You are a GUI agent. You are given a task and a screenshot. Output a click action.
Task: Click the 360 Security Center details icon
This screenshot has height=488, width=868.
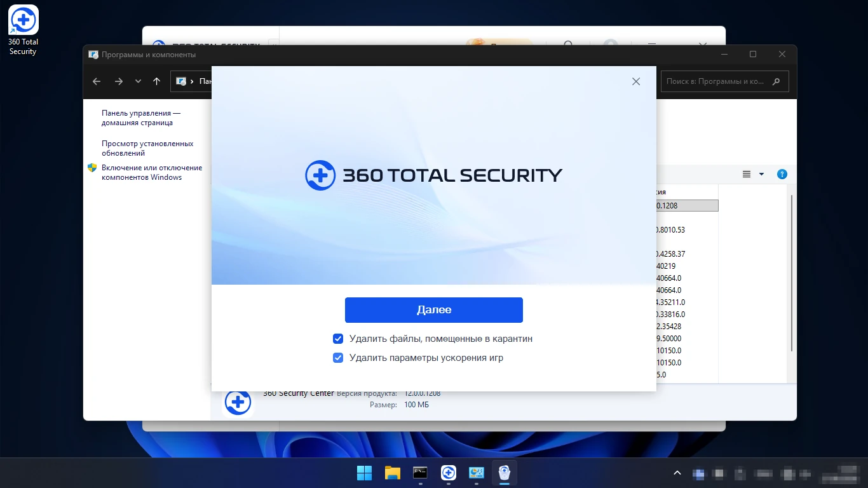238,402
